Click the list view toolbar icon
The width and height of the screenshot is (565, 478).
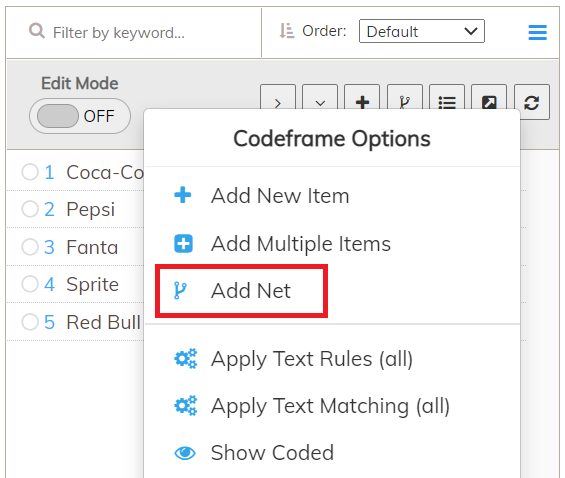click(447, 102)
